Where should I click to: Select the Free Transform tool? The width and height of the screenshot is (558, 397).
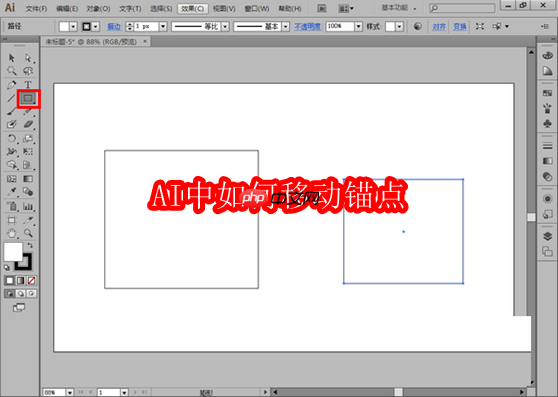click(28, 152)
